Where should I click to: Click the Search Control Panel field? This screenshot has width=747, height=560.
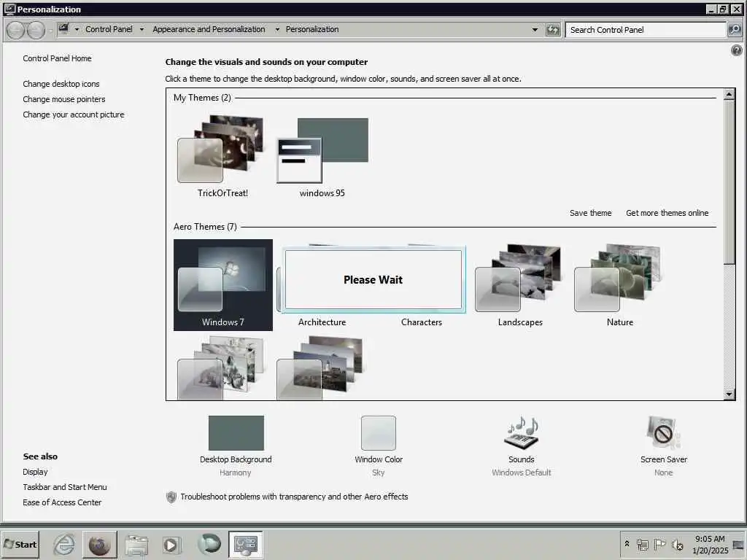tap(646, 29)
